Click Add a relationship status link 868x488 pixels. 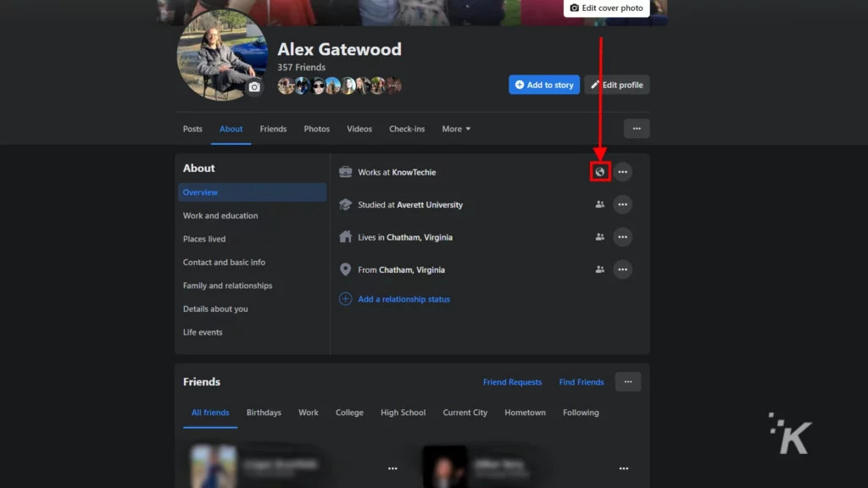[403, 299]
